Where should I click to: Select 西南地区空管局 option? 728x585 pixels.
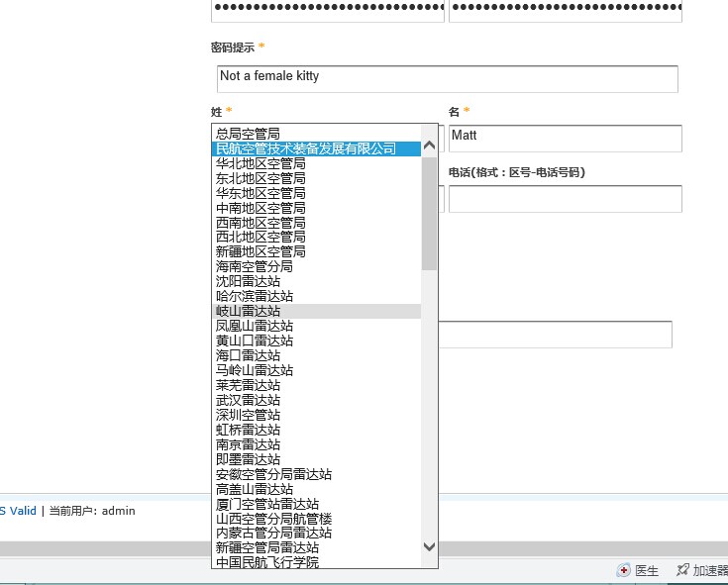point(316,223)
